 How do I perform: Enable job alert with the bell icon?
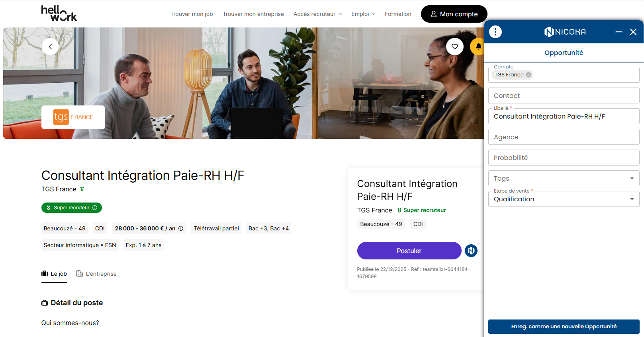478,47
